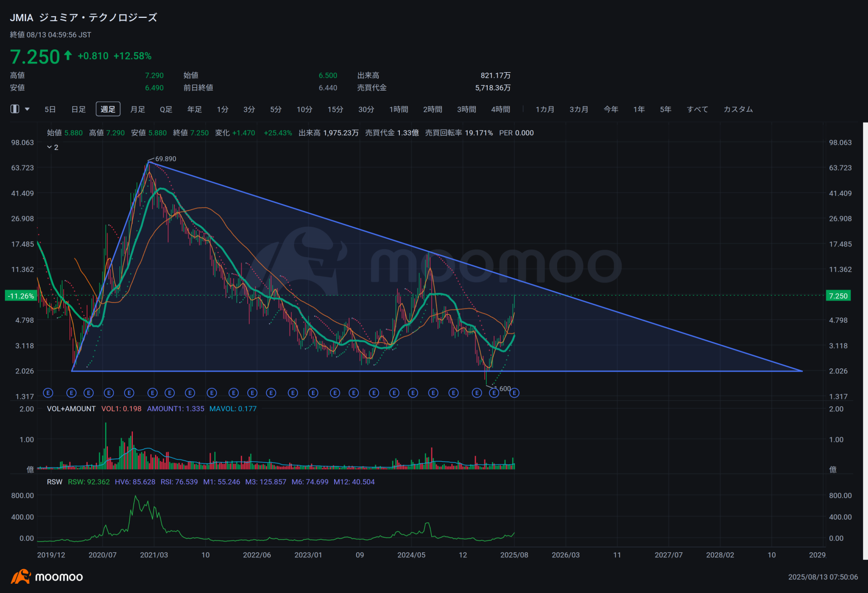This screenshot has height=593, width=868.
Task: Select the 3時間 interval
Action: click(x=467, y=109)
